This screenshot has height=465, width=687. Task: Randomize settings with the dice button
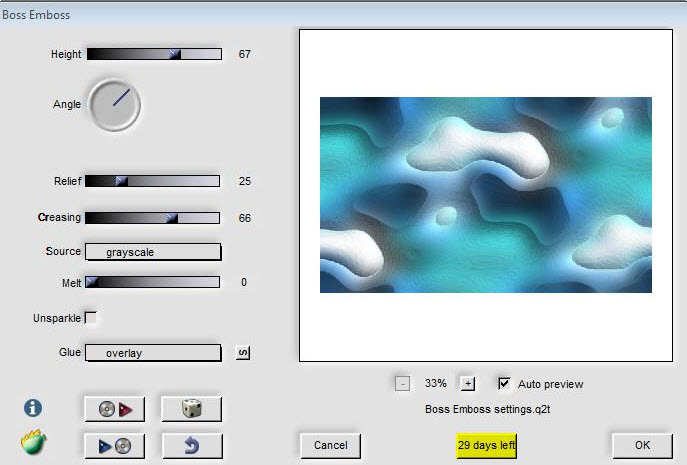191,409
